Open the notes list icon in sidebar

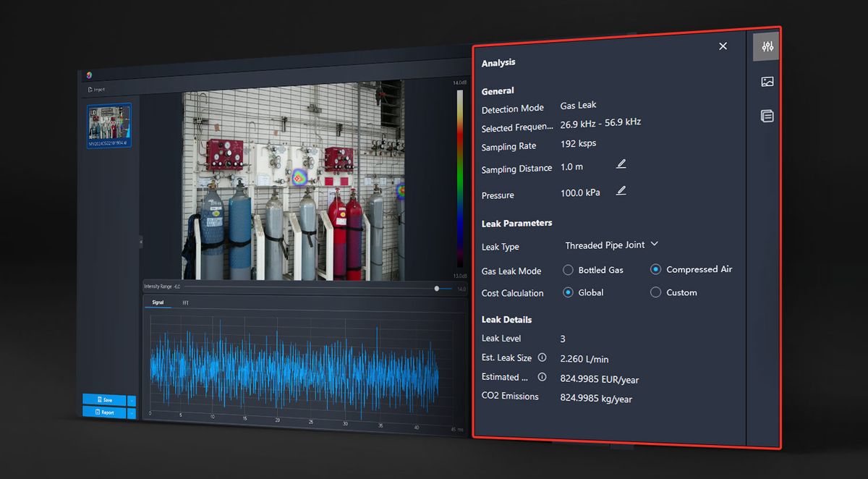click(767, 116)
